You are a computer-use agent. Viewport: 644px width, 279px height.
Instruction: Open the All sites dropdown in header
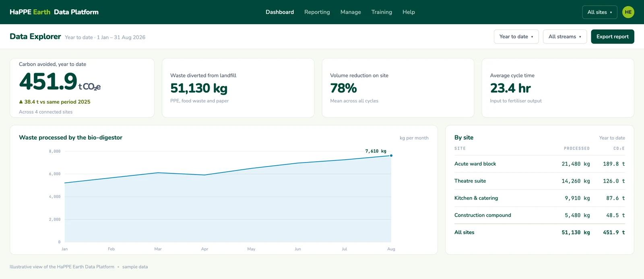click(x=600, y=12)
